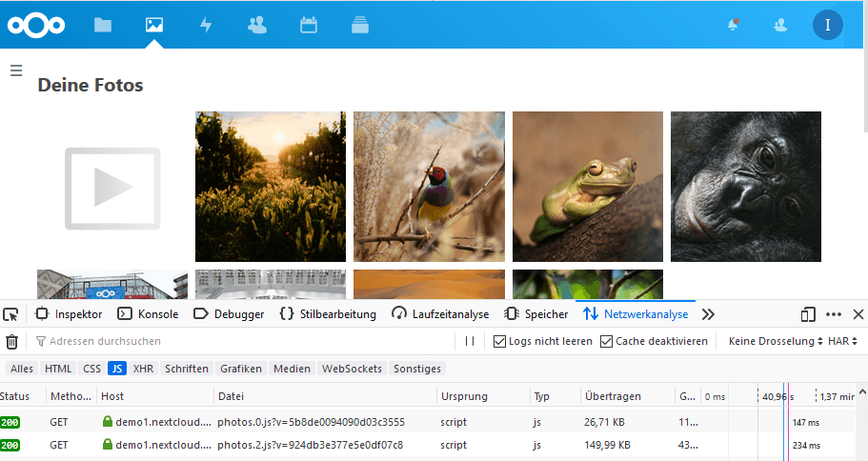Open the Contacts app icon
Image resolution: width=868 pixels, height=461 pixels.
(256, 26)
